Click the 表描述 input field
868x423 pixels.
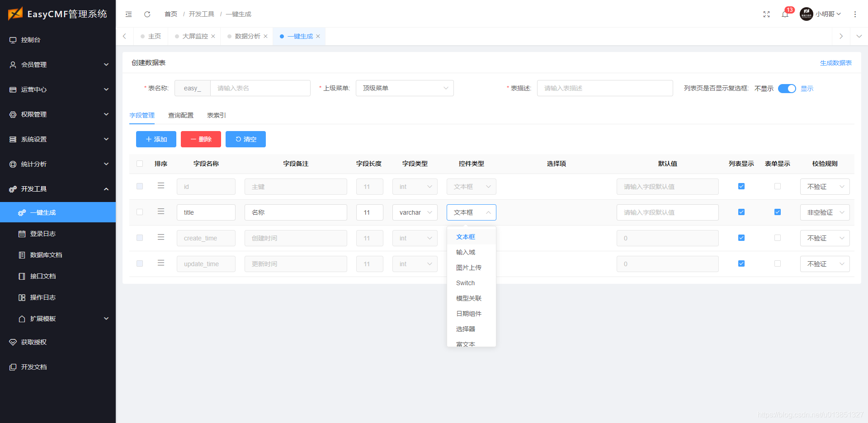click(x=605, y=88)
